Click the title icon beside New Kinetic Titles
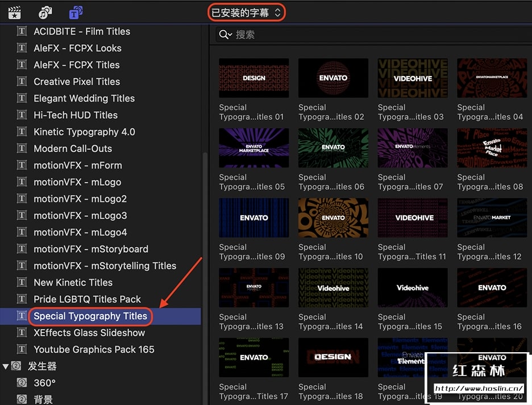 22,282
